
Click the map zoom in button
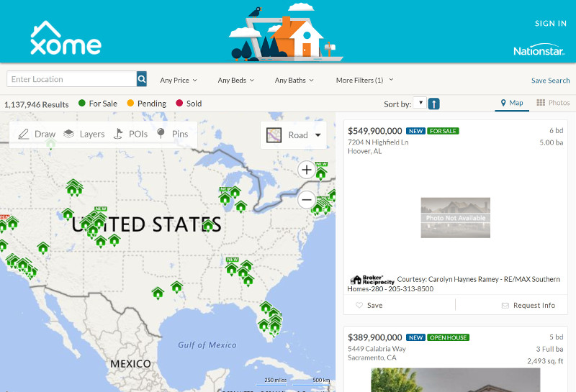pos(307,170)
